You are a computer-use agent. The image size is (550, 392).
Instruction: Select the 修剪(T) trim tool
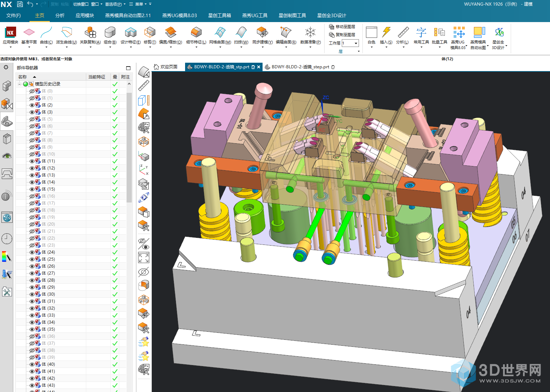coord(150,32)
